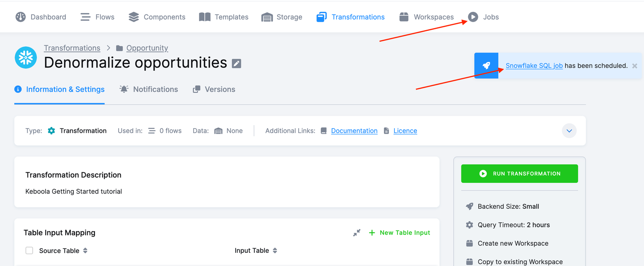Click the Storage warehouse icon
The image size is (644, 266).
tap(267, 17)
